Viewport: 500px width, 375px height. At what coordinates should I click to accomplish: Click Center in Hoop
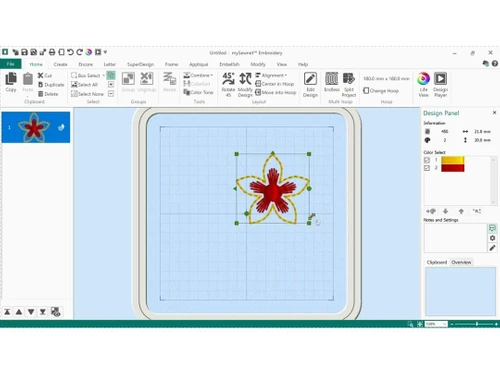275,84
